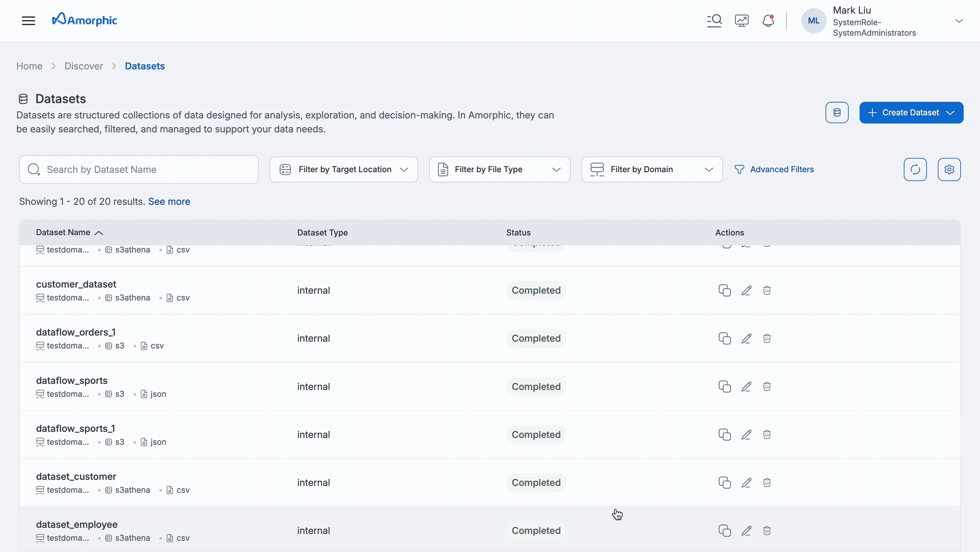
Task: Click the refresh datasets list icon
Action: click(915, 169)
